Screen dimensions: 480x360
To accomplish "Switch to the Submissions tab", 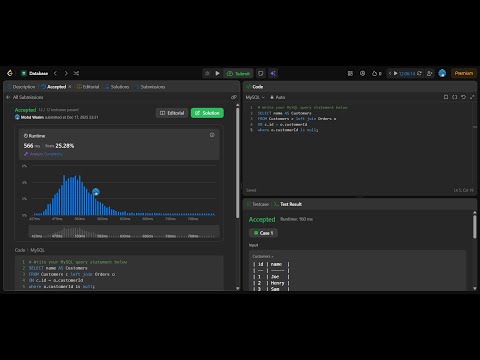I will tap(150, 87).
